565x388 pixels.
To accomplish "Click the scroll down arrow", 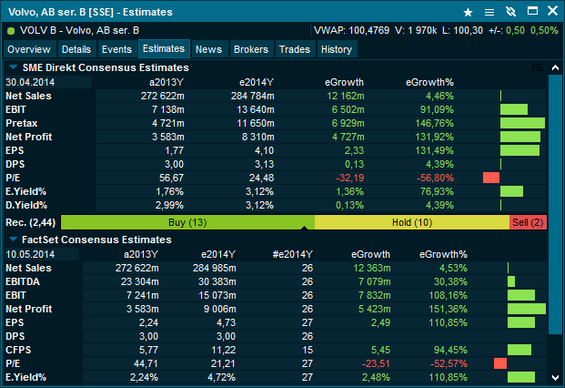I will click(555, 378).
